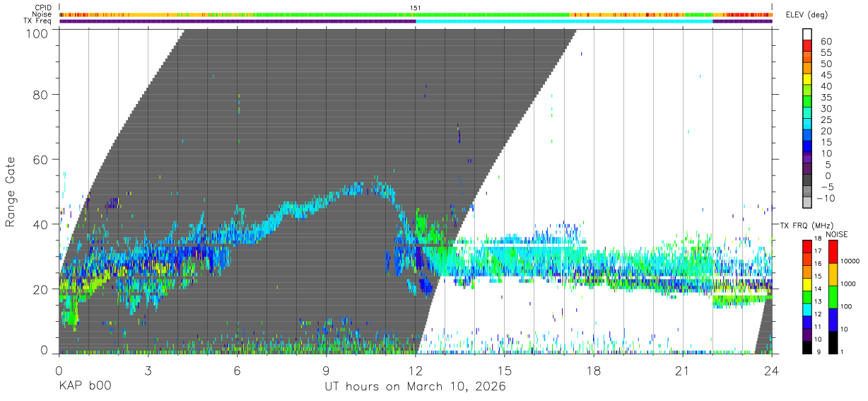The height and width of the screenshot is (401, 868).
Task: Click the 45 label on ELEV colorbar
Action: click(x=825, y=75)
